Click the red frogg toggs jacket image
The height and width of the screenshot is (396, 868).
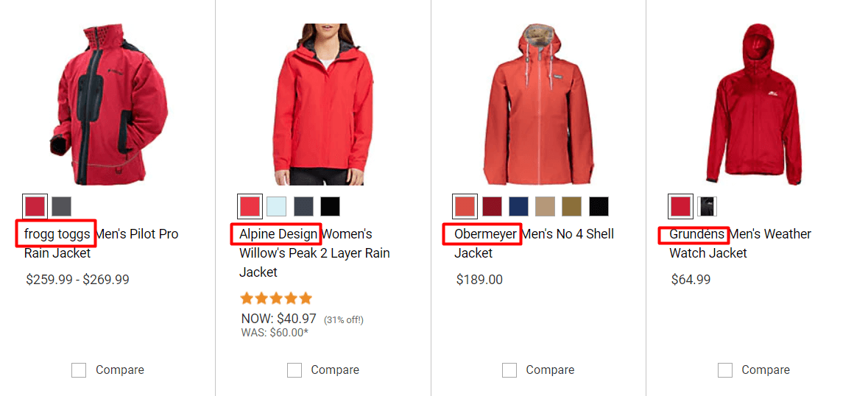[x=108, y=105]
